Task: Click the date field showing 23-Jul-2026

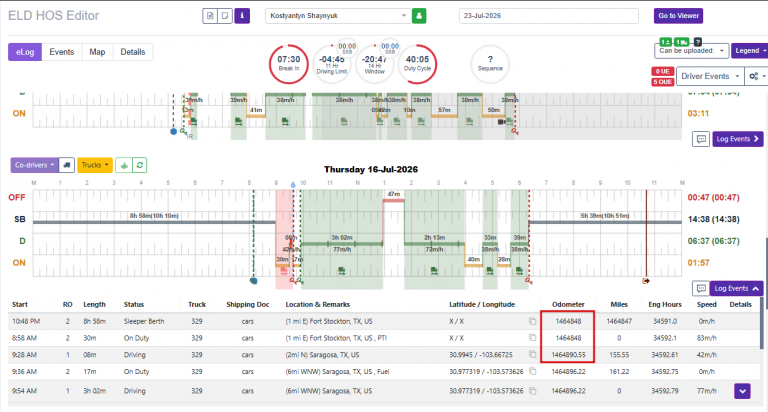Action: pyautogui.click(x=549, y=16)
